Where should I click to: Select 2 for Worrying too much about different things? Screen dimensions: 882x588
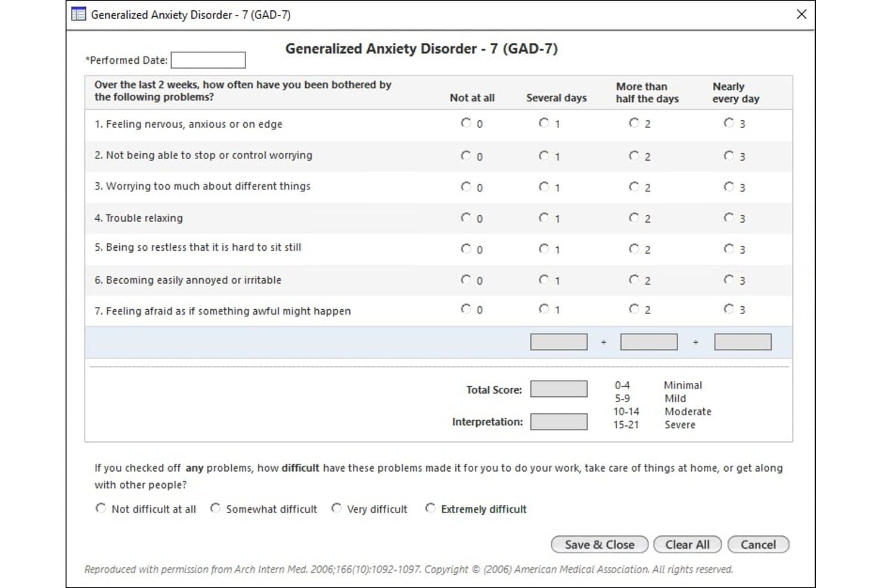coord(633,186)
